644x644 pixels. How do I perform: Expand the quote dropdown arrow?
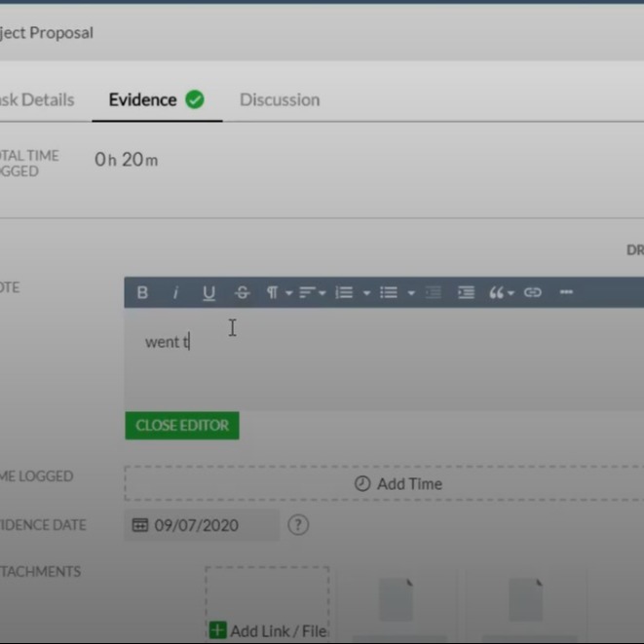[511, 293]
